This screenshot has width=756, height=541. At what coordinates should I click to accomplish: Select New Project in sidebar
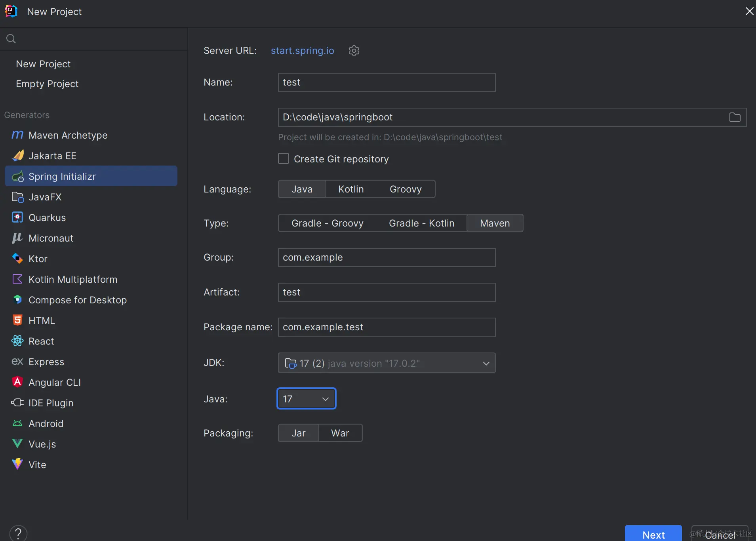(43, 64)
